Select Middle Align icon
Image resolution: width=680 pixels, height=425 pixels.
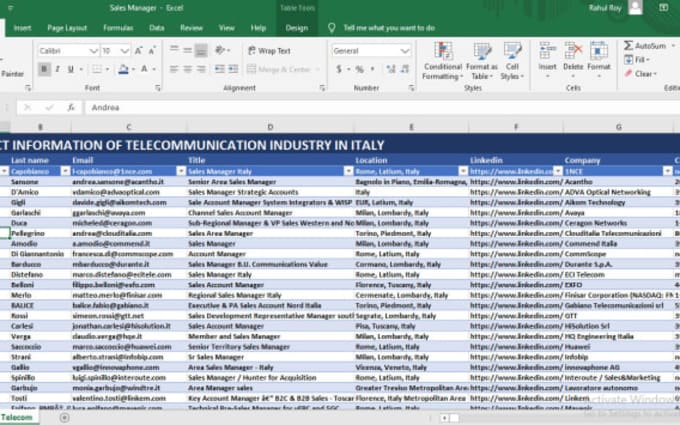pyautogui.click(x=187, y=50)
